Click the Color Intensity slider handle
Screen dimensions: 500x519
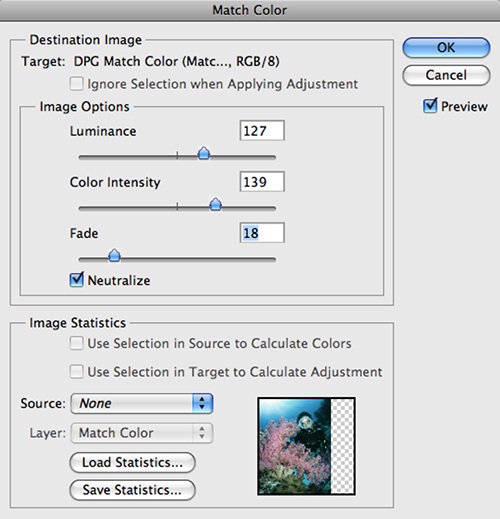point(215,204)
